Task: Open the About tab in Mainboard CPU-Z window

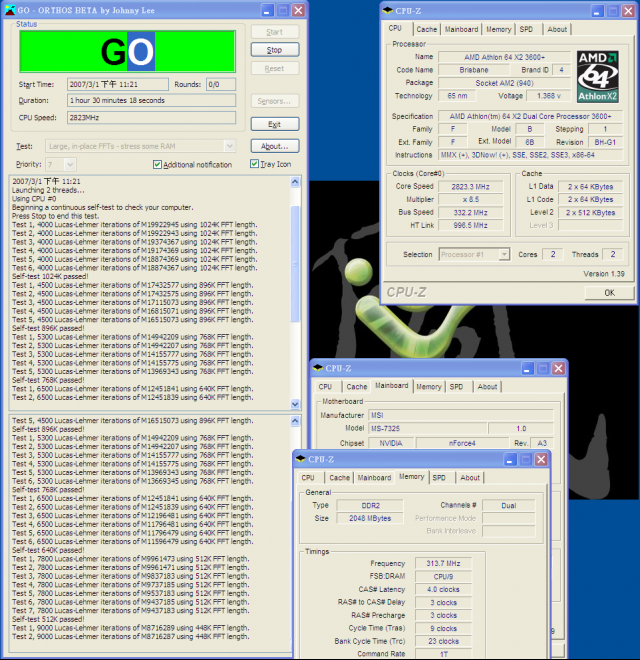Action: [x=487, y=386]
